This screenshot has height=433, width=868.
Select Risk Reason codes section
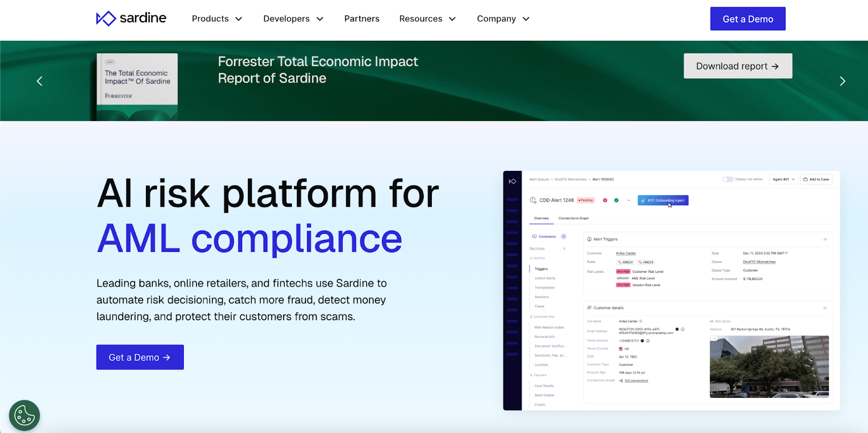click(x=549, y=327)
